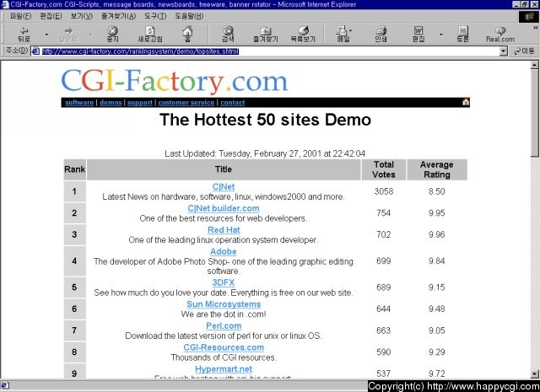The height and width of the screenshot is (392, 540).
Task: Open the support link in the nav bar
Action: (139, 102)
